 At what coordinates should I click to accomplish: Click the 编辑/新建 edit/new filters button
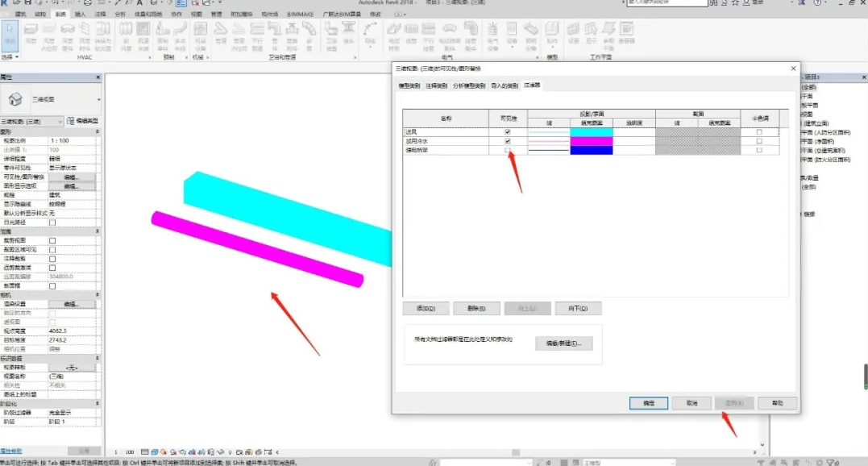tap(563, 343)
